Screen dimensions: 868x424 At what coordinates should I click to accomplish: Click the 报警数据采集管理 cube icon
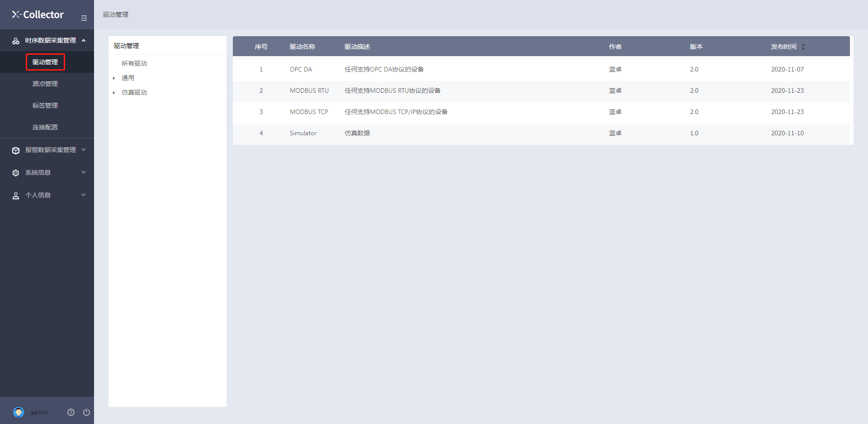16,150
